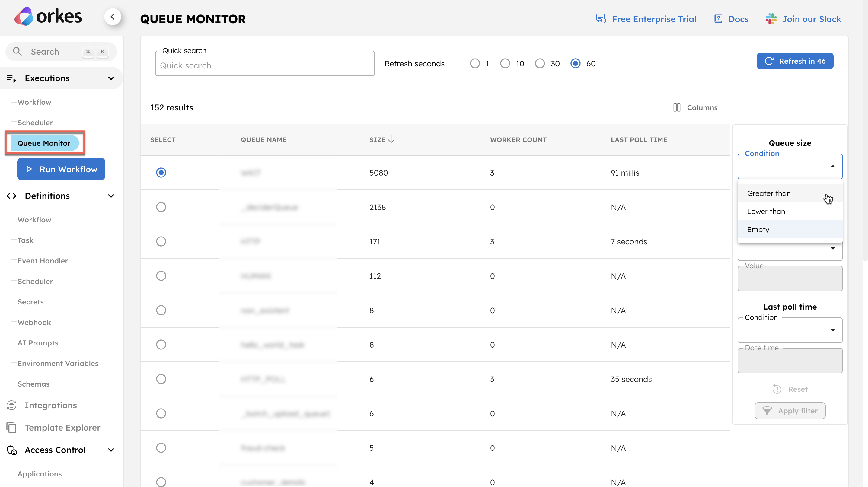The height and width of the screenshot is (487, 868).
Task: Open Secrets in the sidebar
Action: (x=31, y=302)
